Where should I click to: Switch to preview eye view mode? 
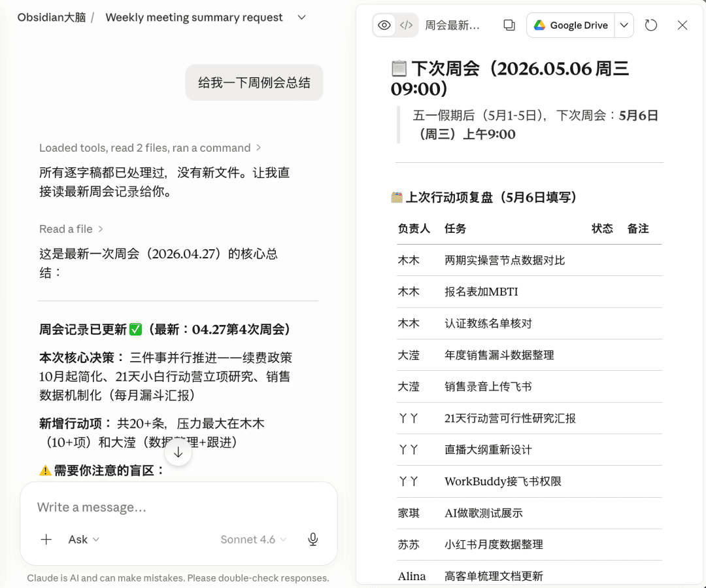(x=384, y=26)
